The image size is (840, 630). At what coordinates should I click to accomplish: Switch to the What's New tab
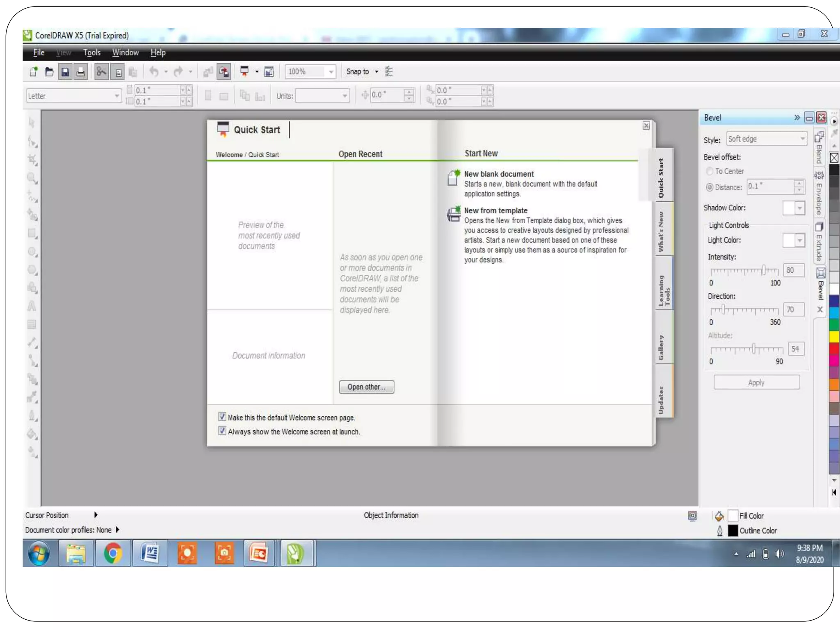tap(661, 231)
